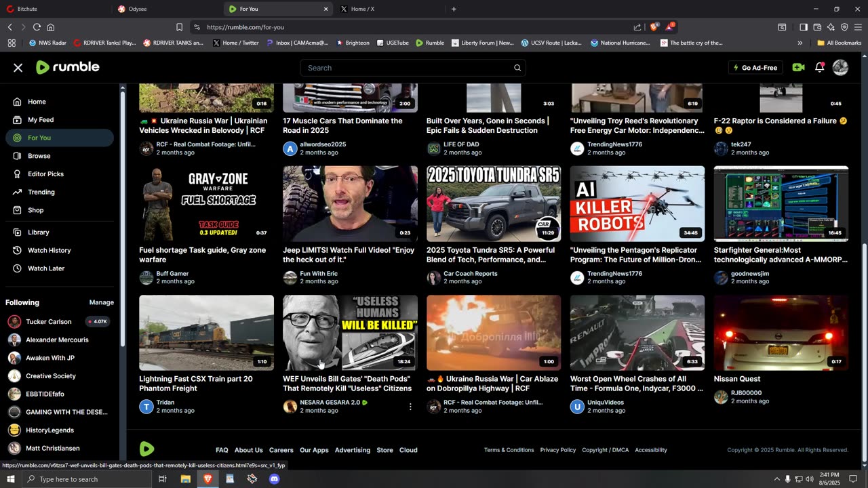Type in the Rumble search field
Screen dimensions: 868x488
point(407,68)
